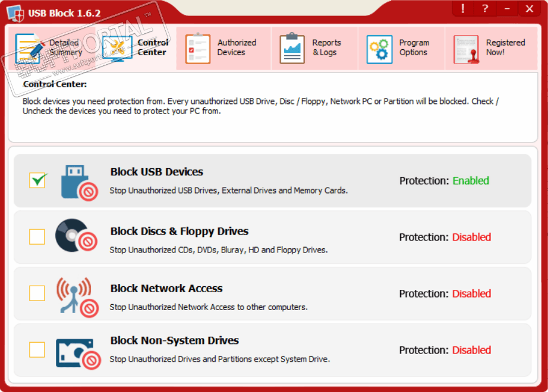This screenshot has width=548, height=392.
Task: Click the Block USB Devices heading
Action: (156, 172)
